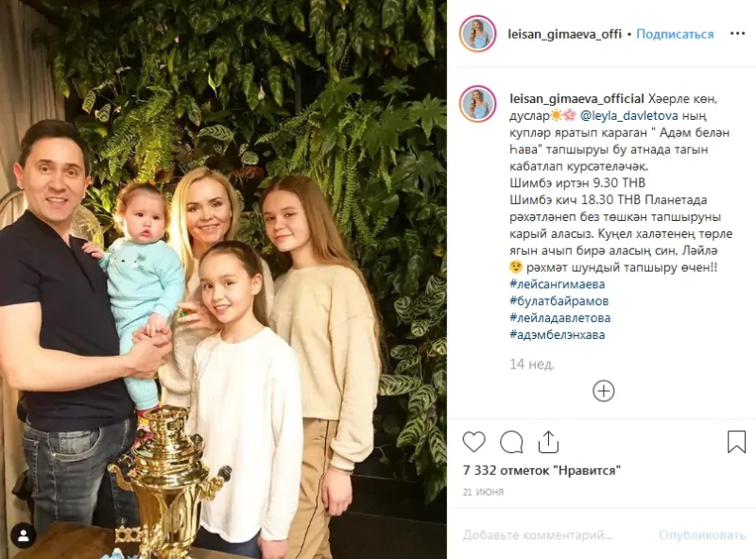Open the header profile avatar
Viewport: 756px width, 559px height.
477,34
